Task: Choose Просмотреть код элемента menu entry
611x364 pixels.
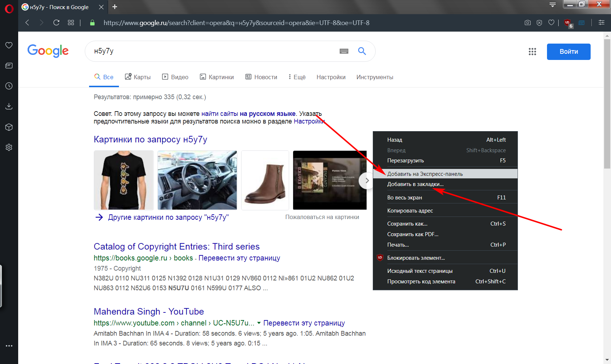Action: tap(445, 282)
